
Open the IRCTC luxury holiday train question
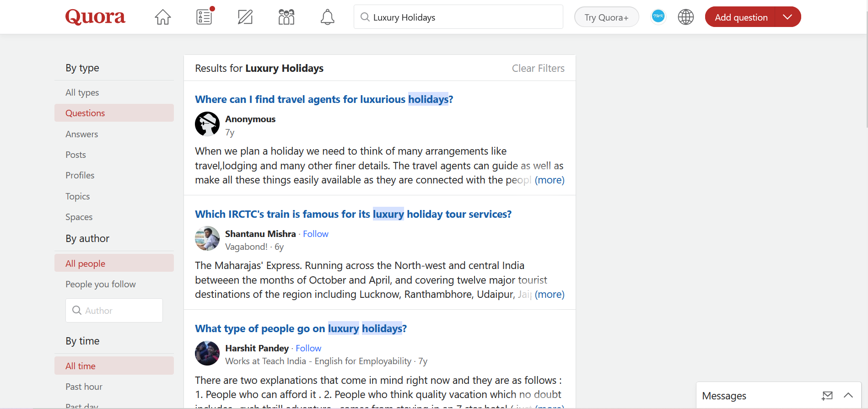point(353,214)
